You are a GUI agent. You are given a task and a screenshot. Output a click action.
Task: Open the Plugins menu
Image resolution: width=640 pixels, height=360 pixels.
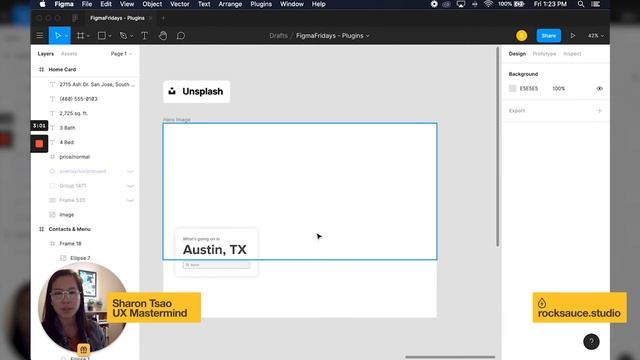261,4
